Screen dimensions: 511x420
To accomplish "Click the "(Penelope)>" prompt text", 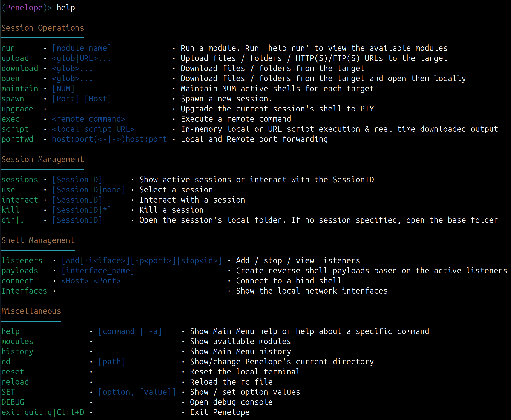I will coord(27,8).
